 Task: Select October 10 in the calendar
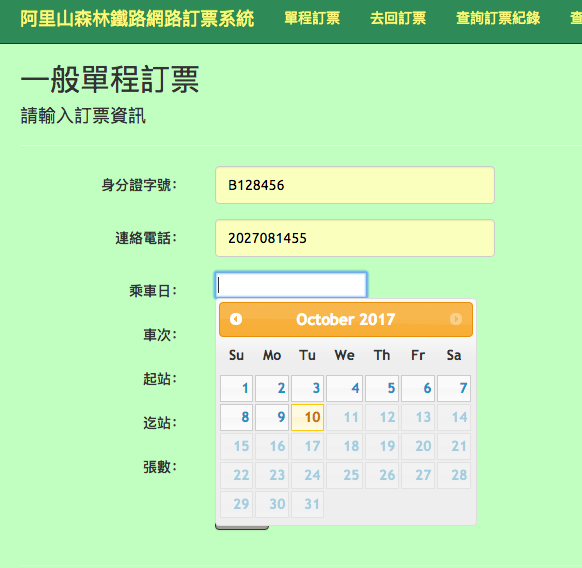[x=307, y=417]
